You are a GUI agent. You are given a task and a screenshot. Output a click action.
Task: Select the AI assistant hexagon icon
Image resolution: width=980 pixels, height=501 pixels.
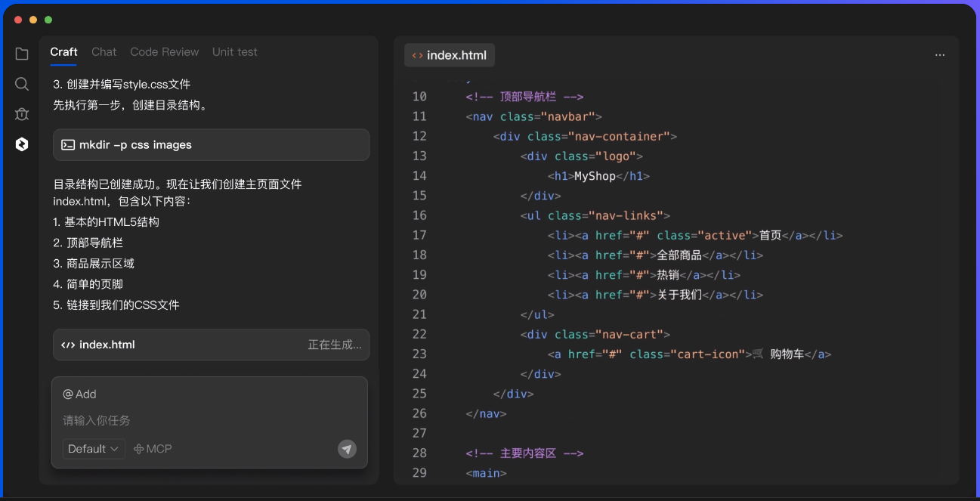[x=22, y=144]
